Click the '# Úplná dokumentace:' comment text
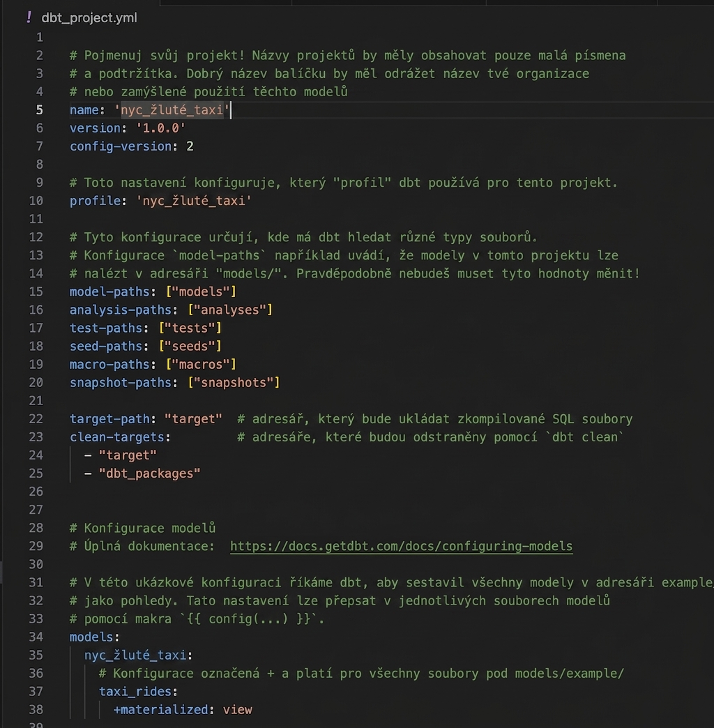Screen dimensions: 714x728 [x=142, y=546]
